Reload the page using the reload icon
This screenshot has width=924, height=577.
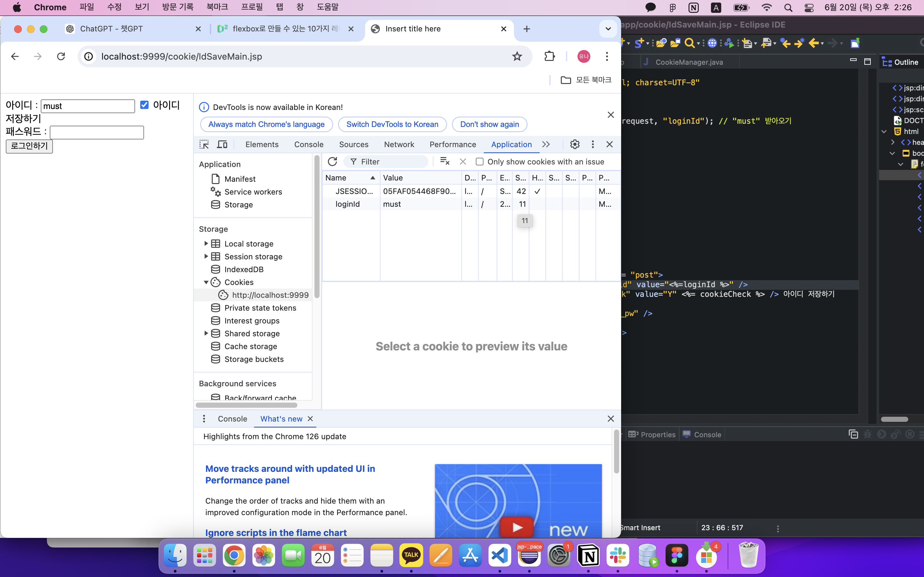[61, 56]
